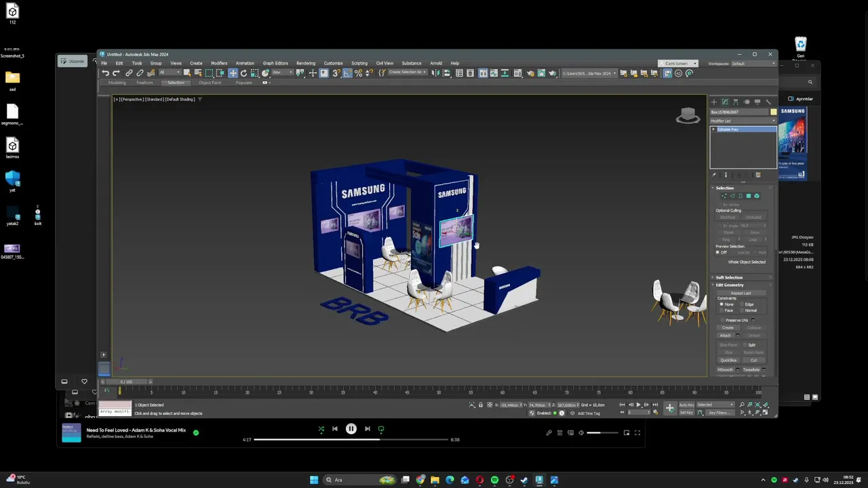Toggle repeat in the music player
Screen dimensions: 868x488
(x=381, y=429)
